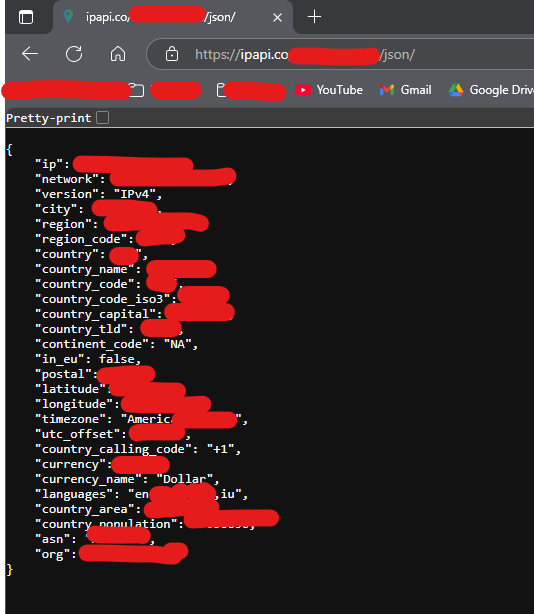Open the tab actions menu icon
The height and width of the screenshot is (614, 534).
26,17
